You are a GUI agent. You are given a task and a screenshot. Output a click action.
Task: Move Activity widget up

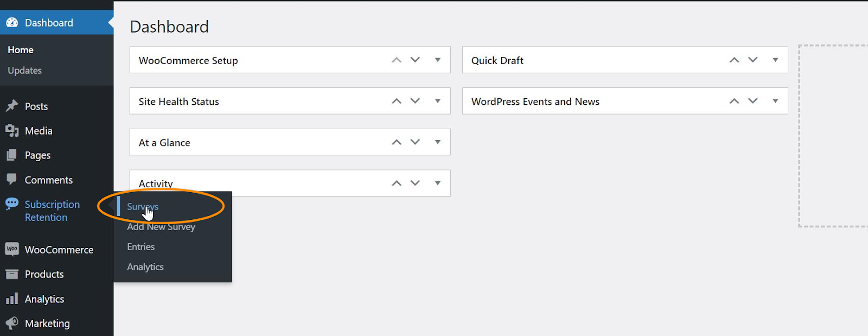point(397,183)
